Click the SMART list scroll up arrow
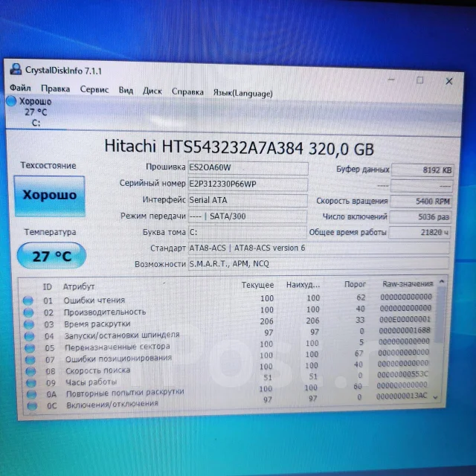This screenshot has width=476, height=476. (442, 282)
